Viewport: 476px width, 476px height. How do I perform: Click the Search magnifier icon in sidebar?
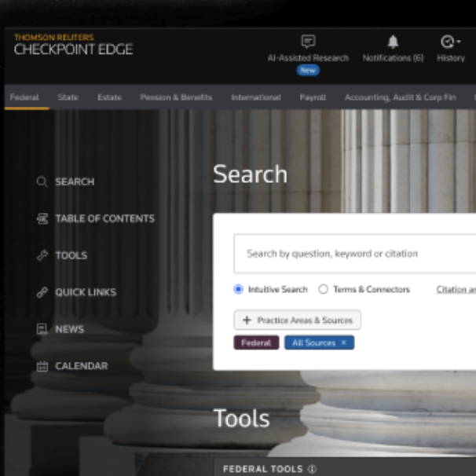point(42,182)
